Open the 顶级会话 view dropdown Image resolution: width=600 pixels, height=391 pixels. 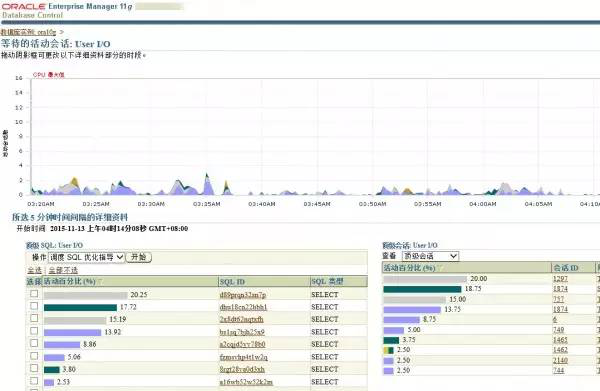tap(430, 256)
